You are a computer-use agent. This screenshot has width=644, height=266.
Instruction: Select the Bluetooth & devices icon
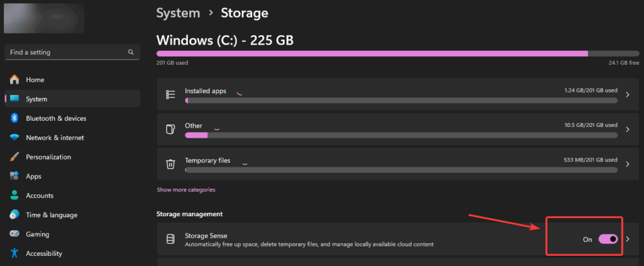[15, 118]
